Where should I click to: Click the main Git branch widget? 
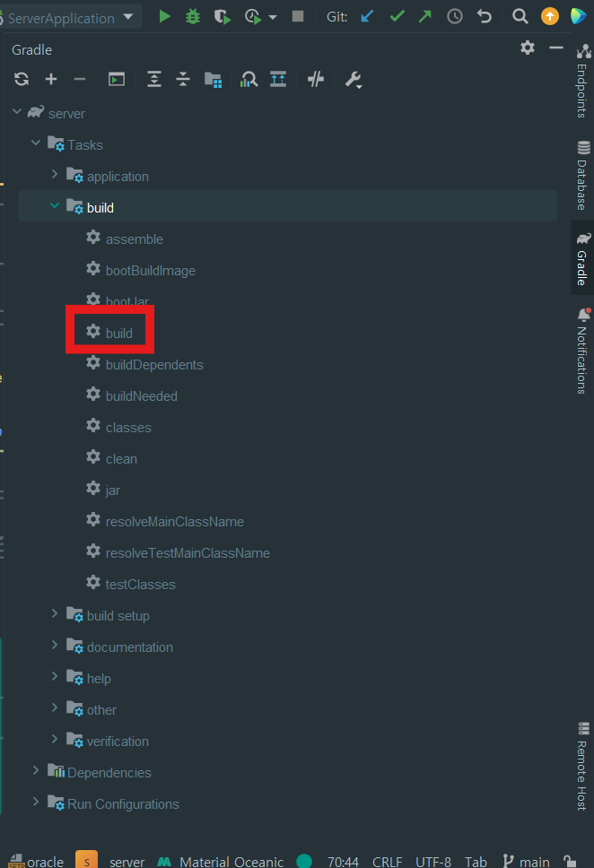[x=526, y=862]
